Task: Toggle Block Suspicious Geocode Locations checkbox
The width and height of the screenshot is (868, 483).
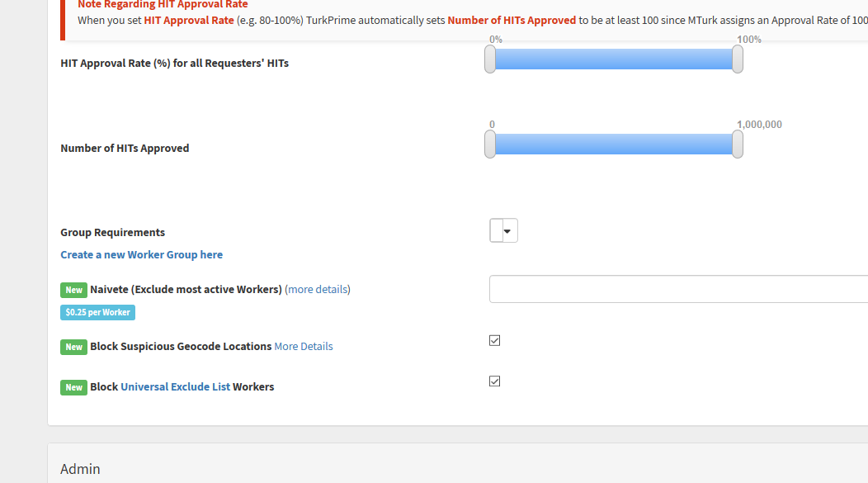Action: point(495,340)
